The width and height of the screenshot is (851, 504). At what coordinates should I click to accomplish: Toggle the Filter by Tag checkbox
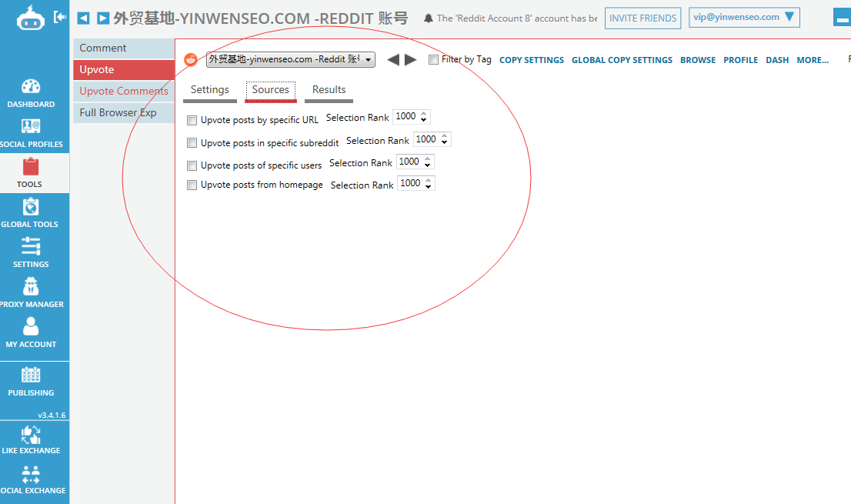434,60
